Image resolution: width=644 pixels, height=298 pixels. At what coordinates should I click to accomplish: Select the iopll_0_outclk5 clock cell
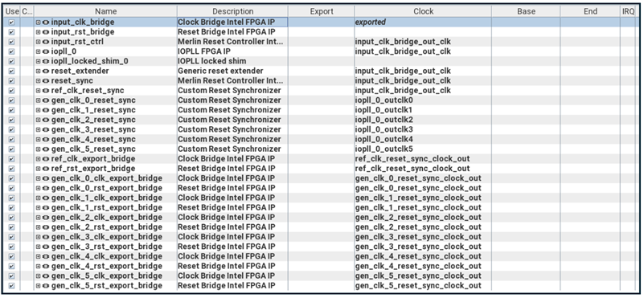(x=423, y=149)
